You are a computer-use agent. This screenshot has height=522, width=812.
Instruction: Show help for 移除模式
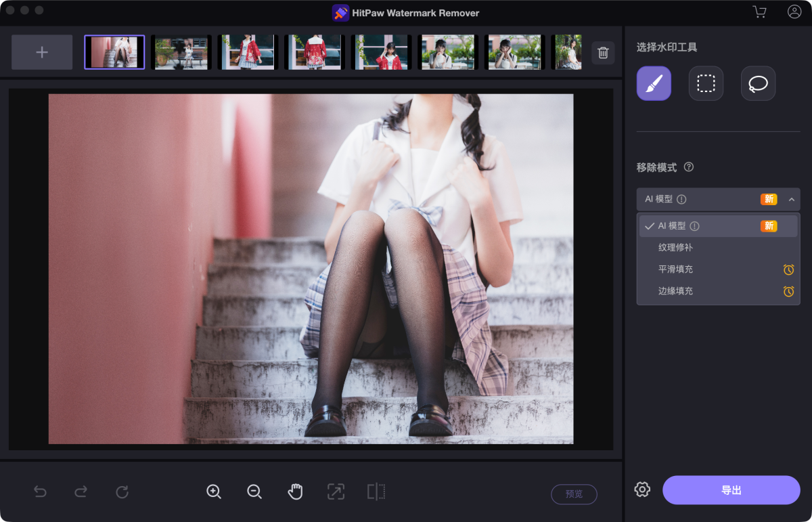pyautogui.click(x=689, y=167)
